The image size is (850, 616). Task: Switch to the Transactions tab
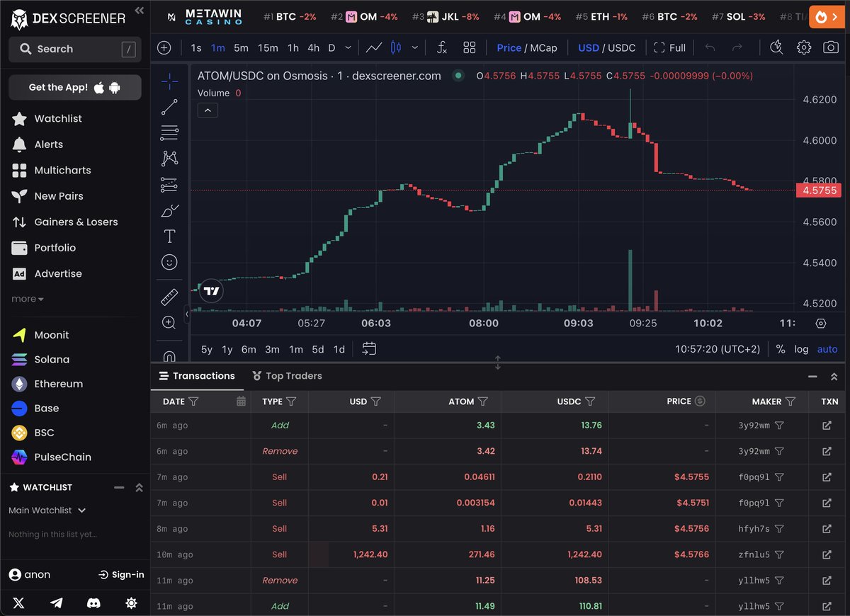pos(197,376)
